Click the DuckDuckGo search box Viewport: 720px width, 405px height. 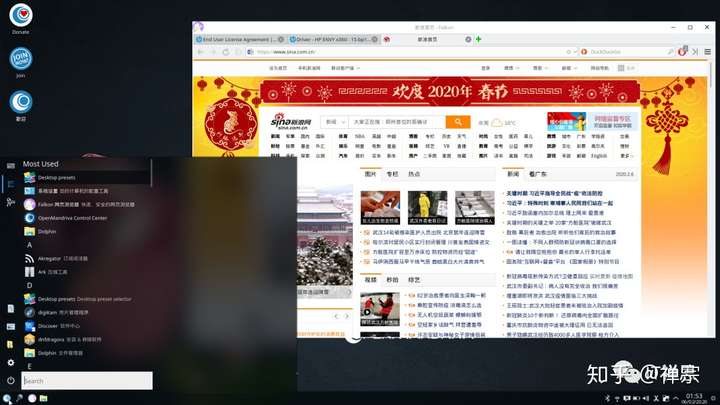click(627, 52)
